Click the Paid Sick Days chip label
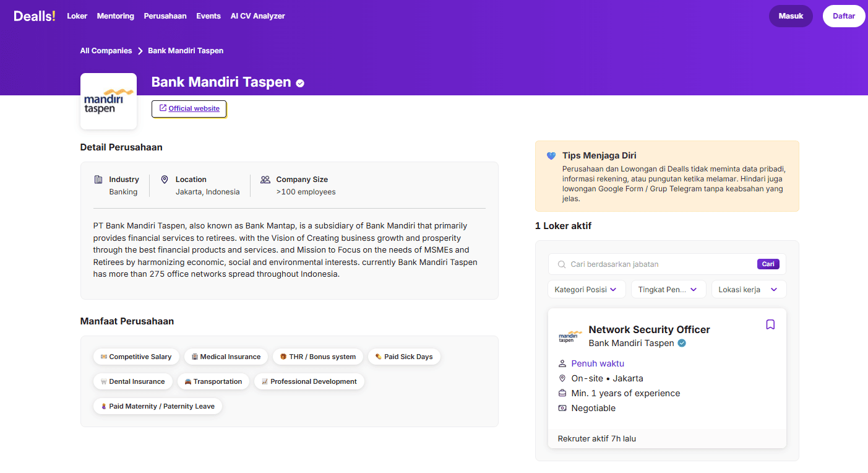The width and height of the screenshot is (868, 473). pos(408,357)
